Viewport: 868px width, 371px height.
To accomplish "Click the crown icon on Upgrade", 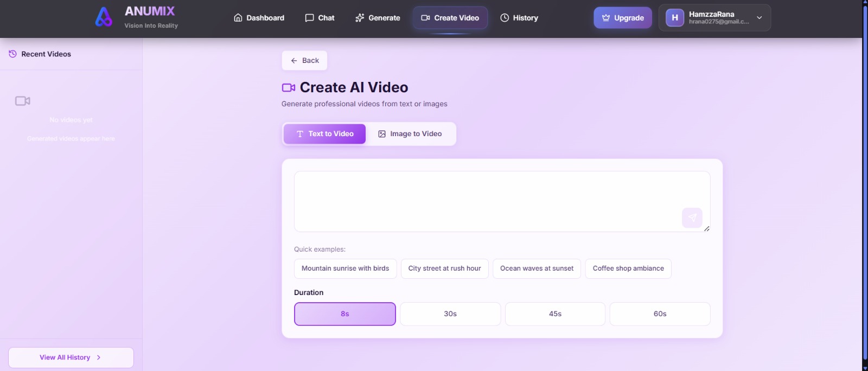I will 606,18.
